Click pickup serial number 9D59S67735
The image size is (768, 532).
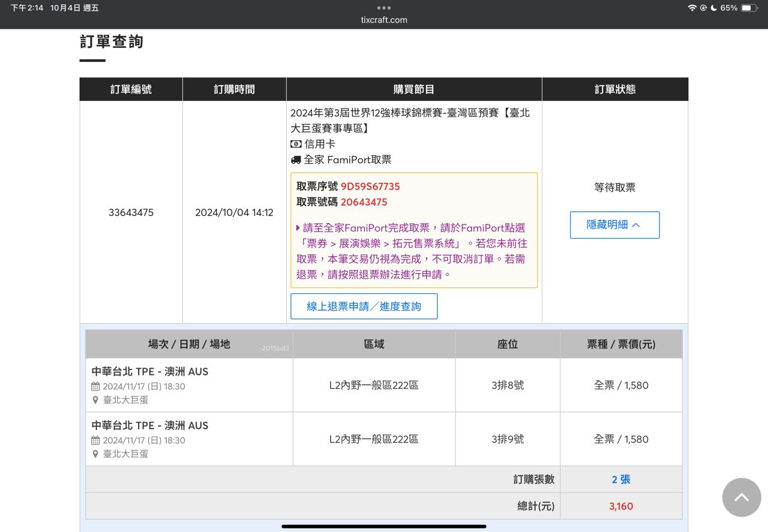[370, 187]
